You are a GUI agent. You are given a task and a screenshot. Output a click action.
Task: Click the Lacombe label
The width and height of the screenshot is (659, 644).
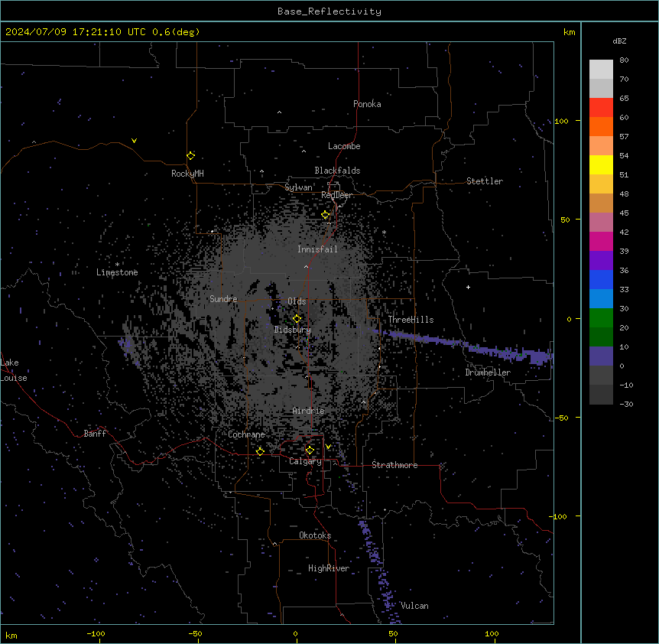pos(344,146)
